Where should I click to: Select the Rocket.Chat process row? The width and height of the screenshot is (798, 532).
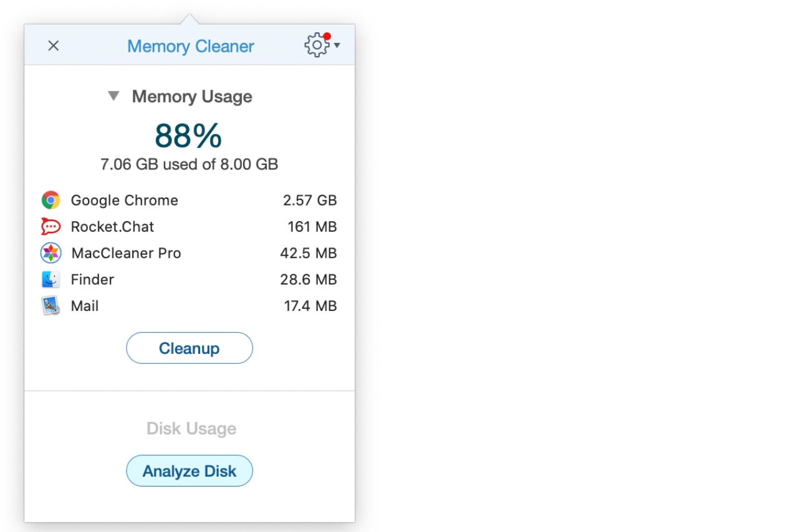[x=189, y=227]
